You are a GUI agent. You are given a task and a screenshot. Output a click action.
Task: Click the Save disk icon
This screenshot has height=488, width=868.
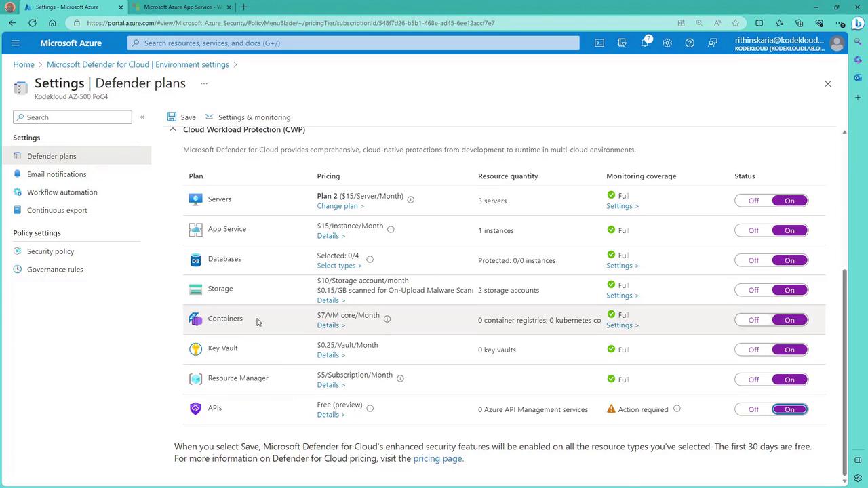172,117
